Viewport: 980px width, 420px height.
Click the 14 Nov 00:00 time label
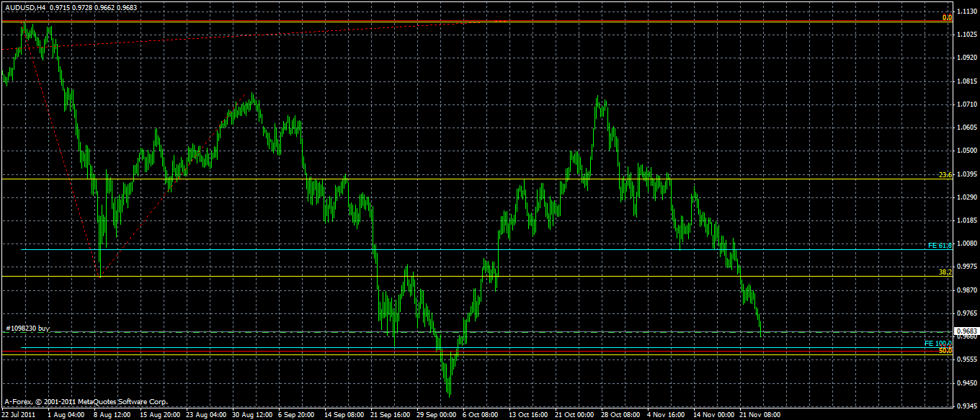pyautogui.click(x=713, y=415)
